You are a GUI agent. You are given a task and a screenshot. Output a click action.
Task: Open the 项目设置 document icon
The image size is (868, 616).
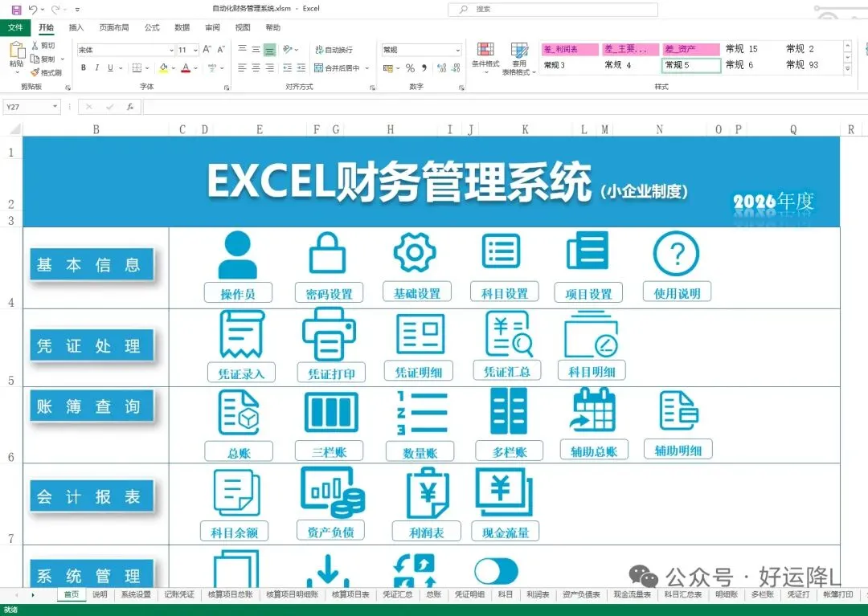[x=588, y=251]
